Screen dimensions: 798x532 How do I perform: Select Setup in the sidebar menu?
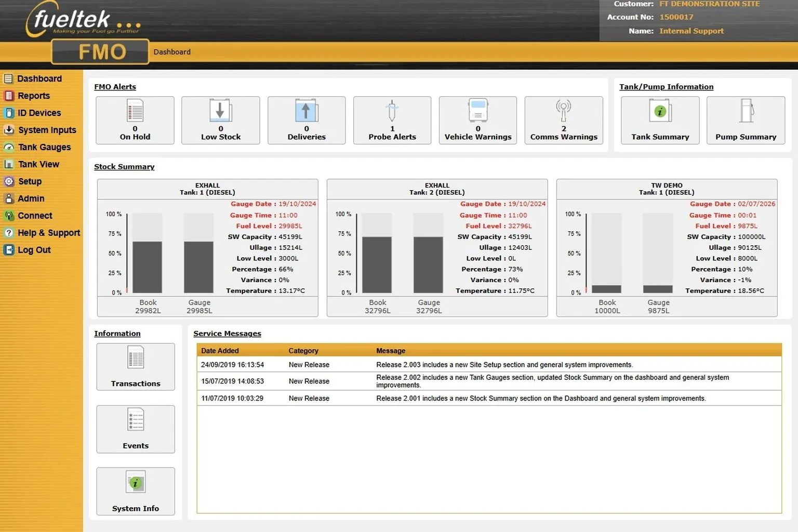30,181
